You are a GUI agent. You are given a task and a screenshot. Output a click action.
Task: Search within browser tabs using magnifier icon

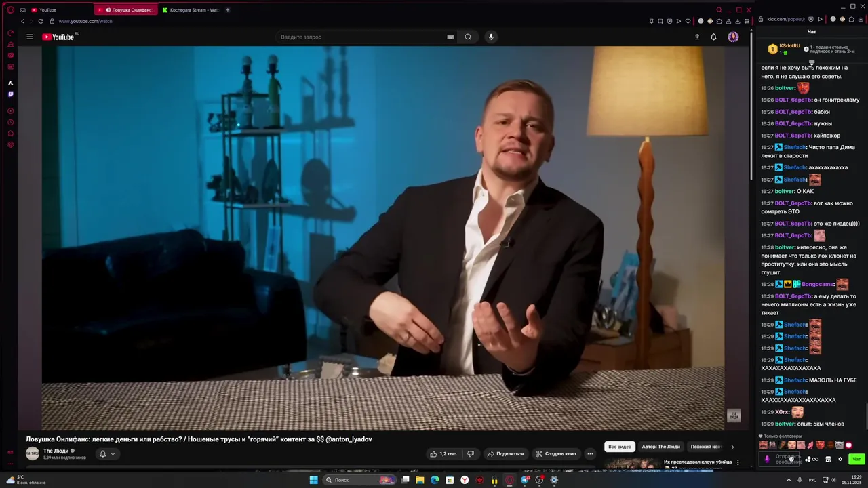point(719,9)
